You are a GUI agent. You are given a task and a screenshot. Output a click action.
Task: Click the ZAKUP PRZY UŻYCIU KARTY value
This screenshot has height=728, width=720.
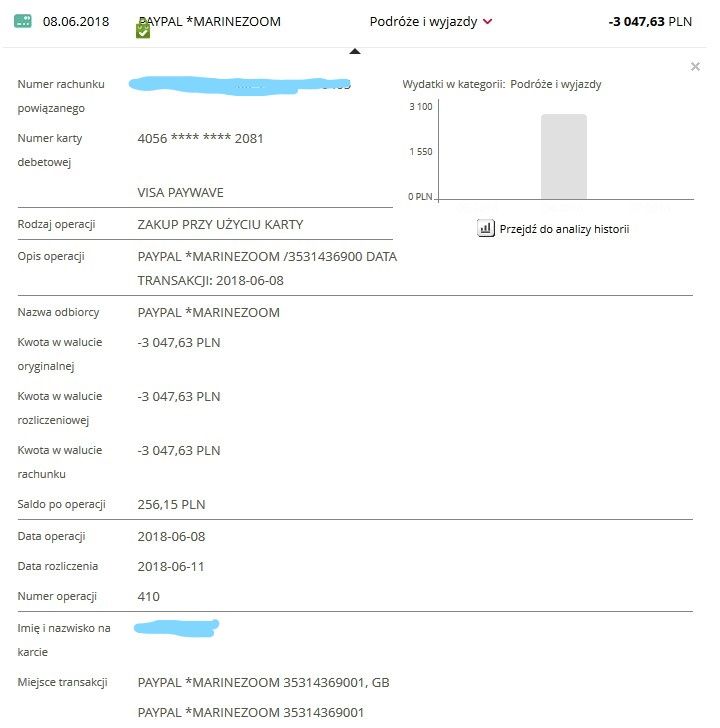(220, 225)
